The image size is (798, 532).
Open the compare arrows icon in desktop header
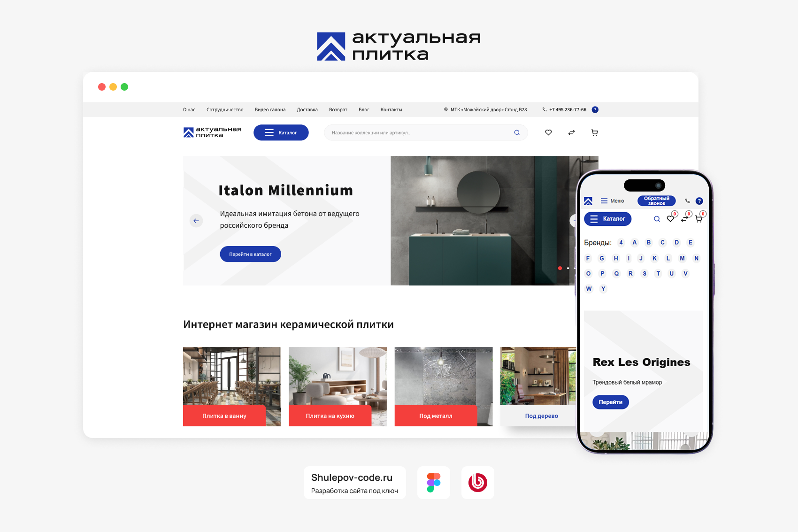click(x=571, y=133)
